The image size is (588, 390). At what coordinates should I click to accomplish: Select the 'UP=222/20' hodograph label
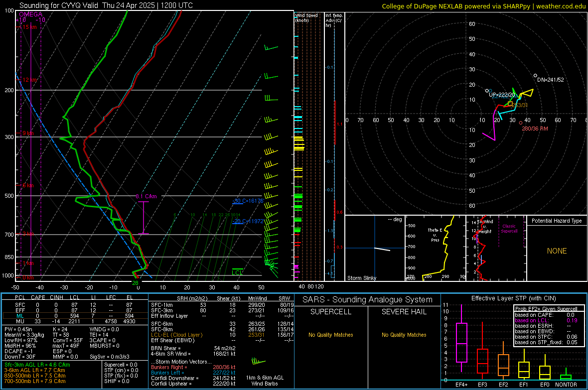pos(502,95)
